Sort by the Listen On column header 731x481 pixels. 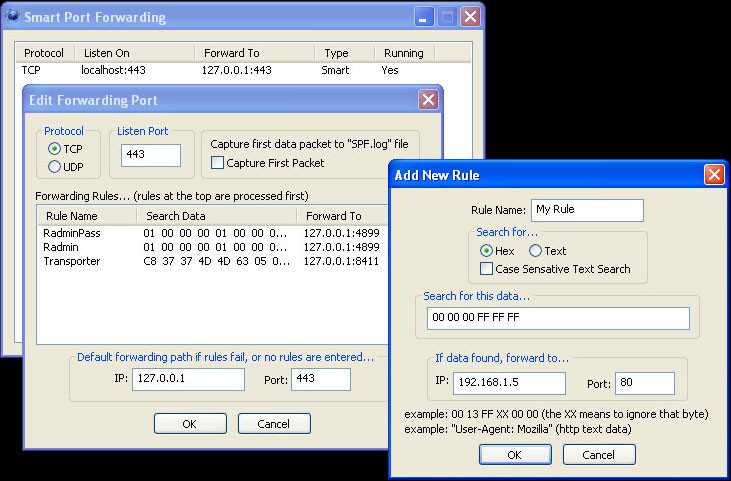coord(135,53)
